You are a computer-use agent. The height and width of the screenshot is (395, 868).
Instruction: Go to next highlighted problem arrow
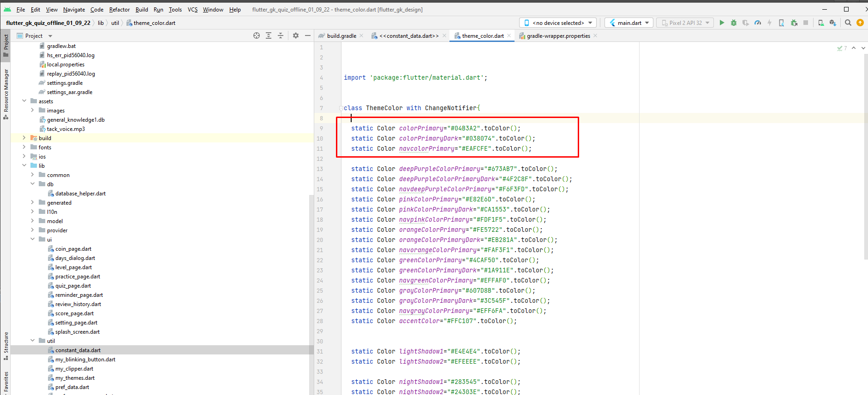point(863,48)
